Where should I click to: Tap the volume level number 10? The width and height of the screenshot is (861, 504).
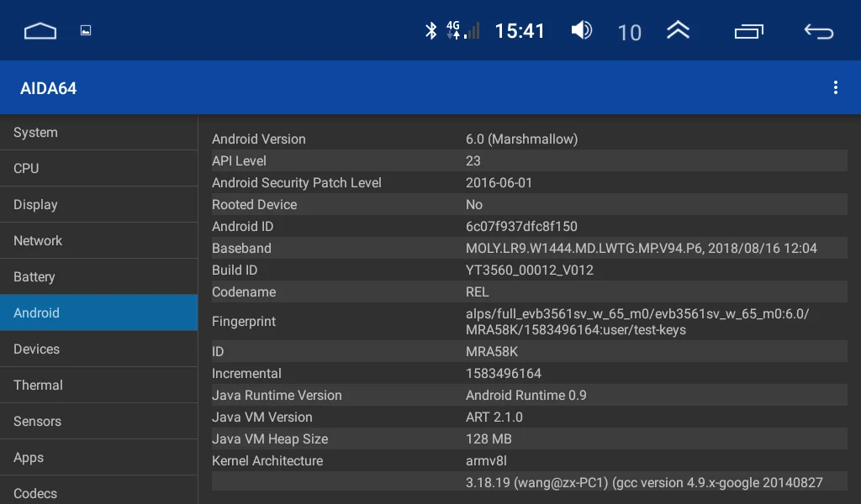coord(629,33)
